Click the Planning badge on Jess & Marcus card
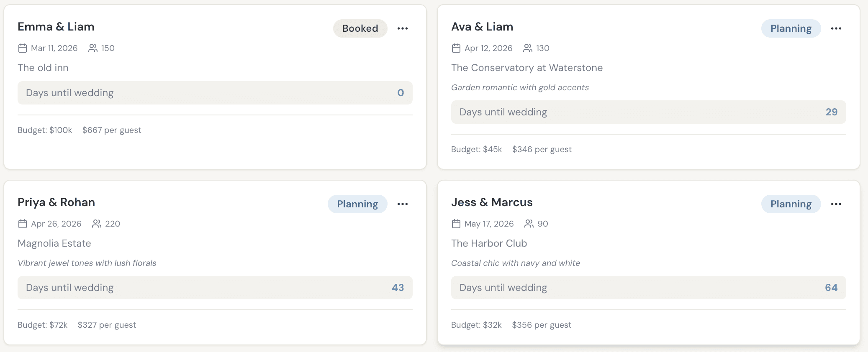Viewport: 868px width, 352px height. click(x=791, y=204)
